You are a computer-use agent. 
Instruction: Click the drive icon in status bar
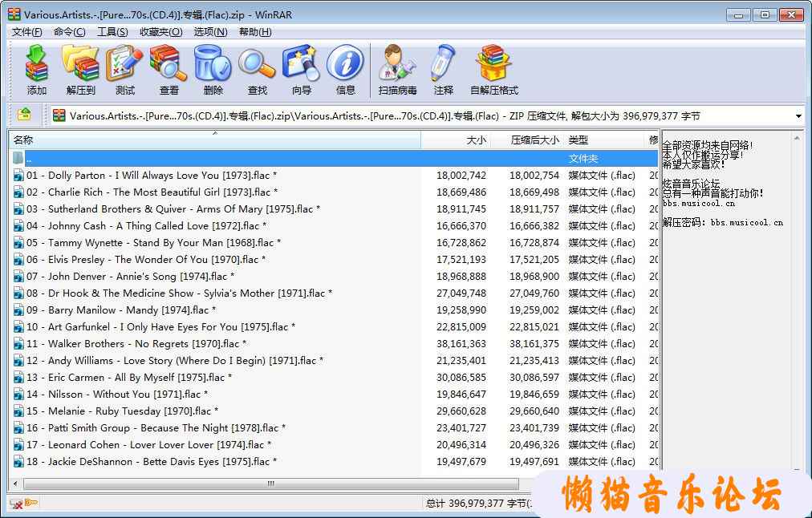point(16,503)
